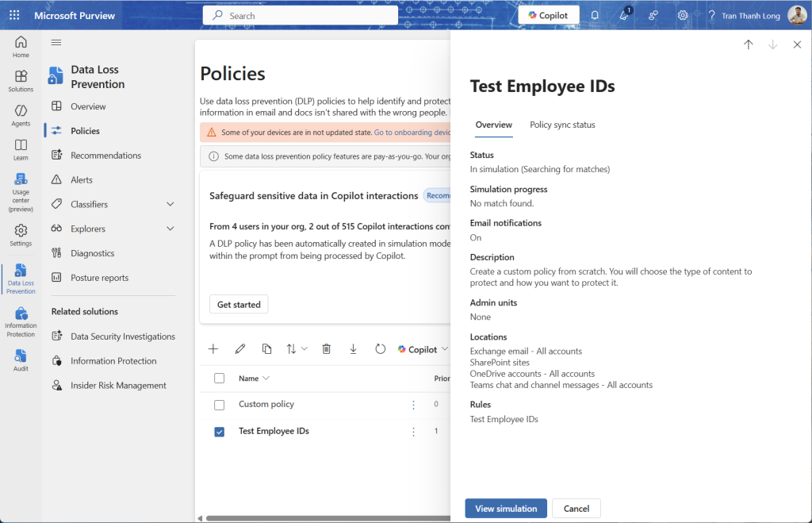
Task: Click the refresh policies icon
Action: [x=381, y=349]
